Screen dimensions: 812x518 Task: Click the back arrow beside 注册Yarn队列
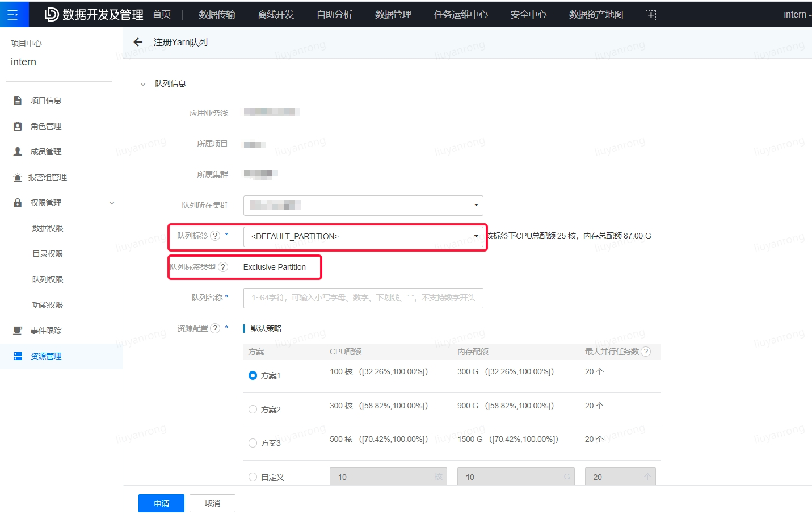(x=137, y=41)
